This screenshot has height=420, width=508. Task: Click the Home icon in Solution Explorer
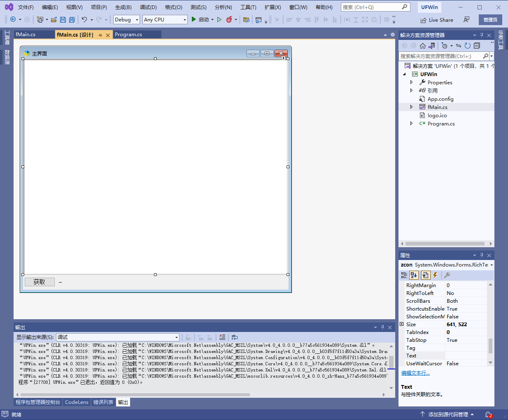422,46
